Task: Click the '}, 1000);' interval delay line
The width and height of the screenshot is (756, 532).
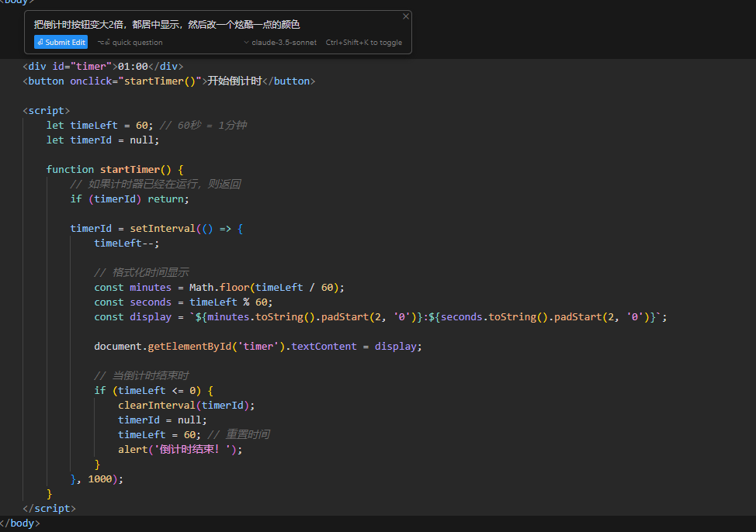Action: coord(97,479)
